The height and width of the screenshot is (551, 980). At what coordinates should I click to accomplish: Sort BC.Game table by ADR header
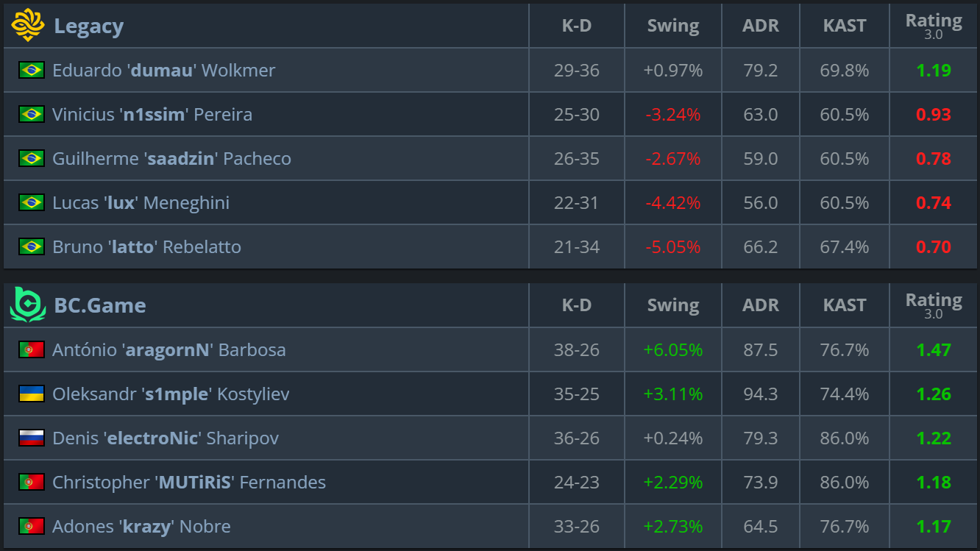click(x=761, y=305)
